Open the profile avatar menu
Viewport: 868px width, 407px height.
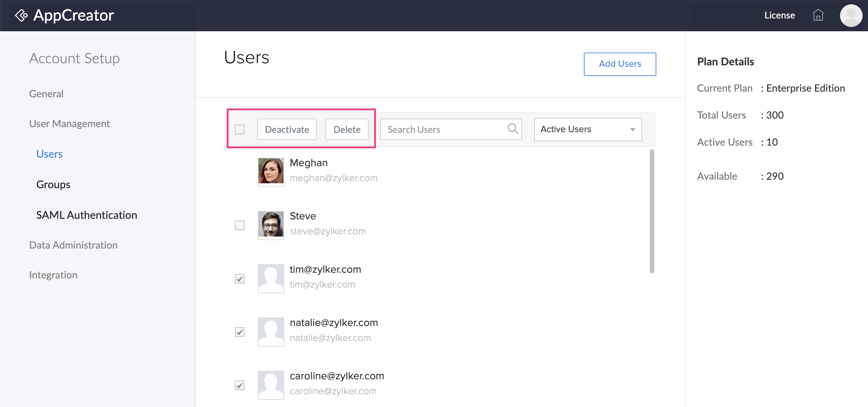[851, 15]
